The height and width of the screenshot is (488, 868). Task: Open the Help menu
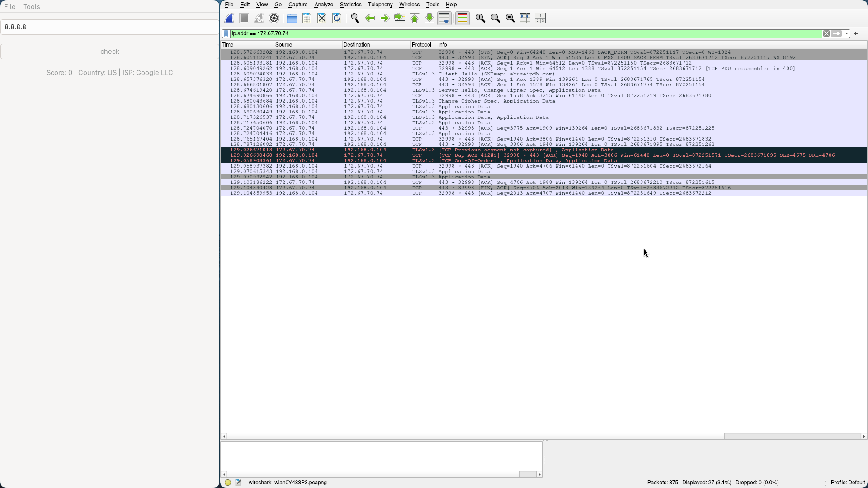[451, 5]
